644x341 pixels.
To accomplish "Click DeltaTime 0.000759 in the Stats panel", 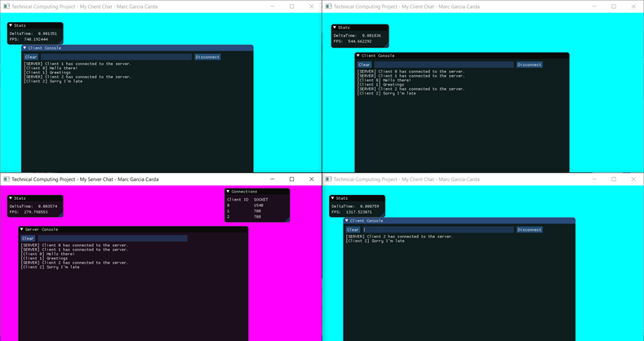I will tap(355, 206).
